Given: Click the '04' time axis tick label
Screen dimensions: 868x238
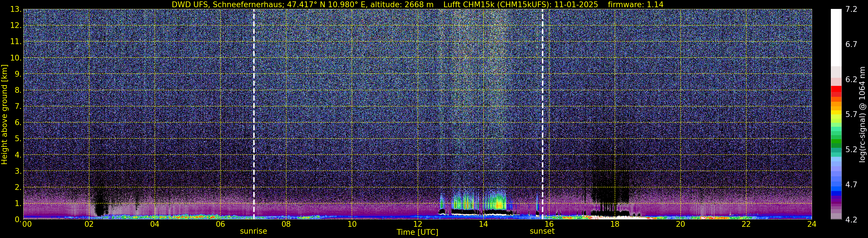Looking at the screenshot, I should click(x=155, y=224).
